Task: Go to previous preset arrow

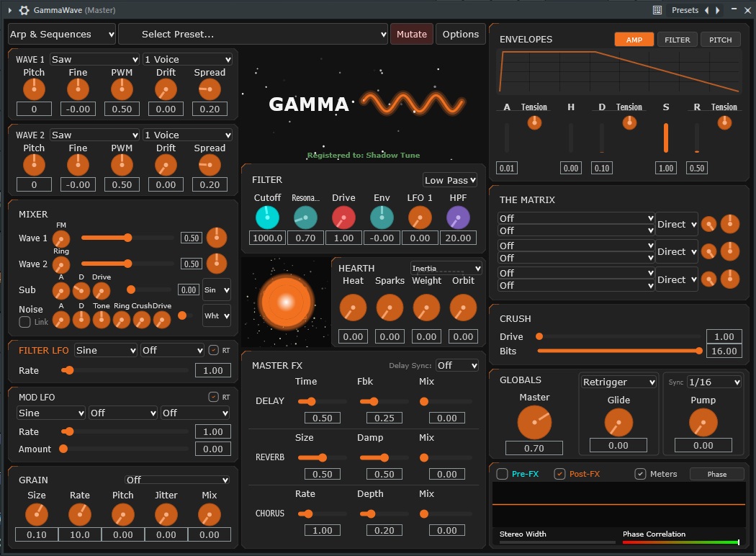Action: (707, 10)
